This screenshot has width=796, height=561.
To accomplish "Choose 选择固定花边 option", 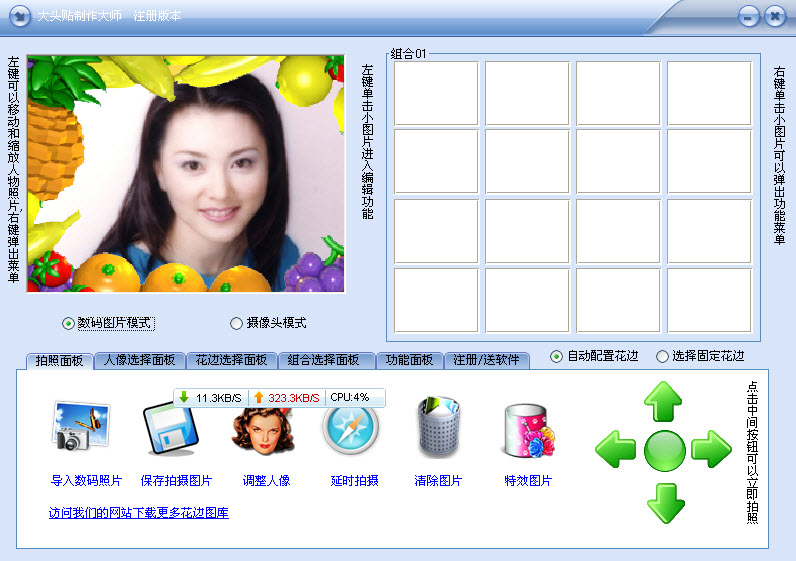I will (x=662, y=356).
